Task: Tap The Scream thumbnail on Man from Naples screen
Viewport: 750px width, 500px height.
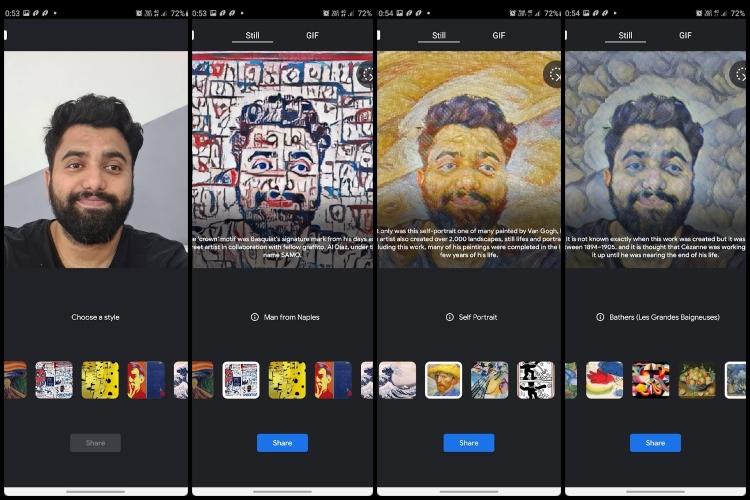Action: [x=203, y=380]
